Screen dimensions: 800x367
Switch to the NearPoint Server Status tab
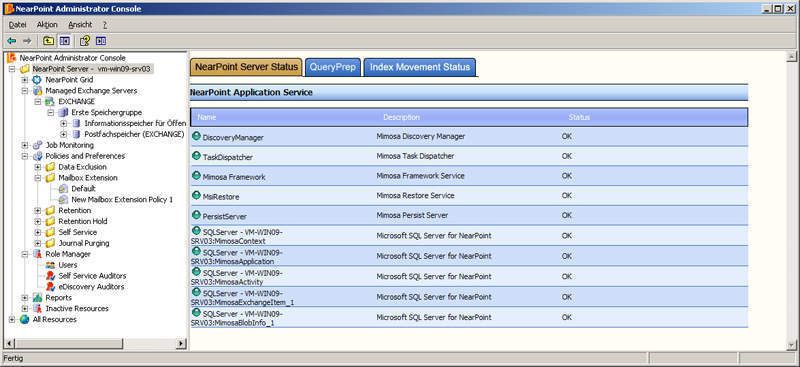click(x=246, y=67)
